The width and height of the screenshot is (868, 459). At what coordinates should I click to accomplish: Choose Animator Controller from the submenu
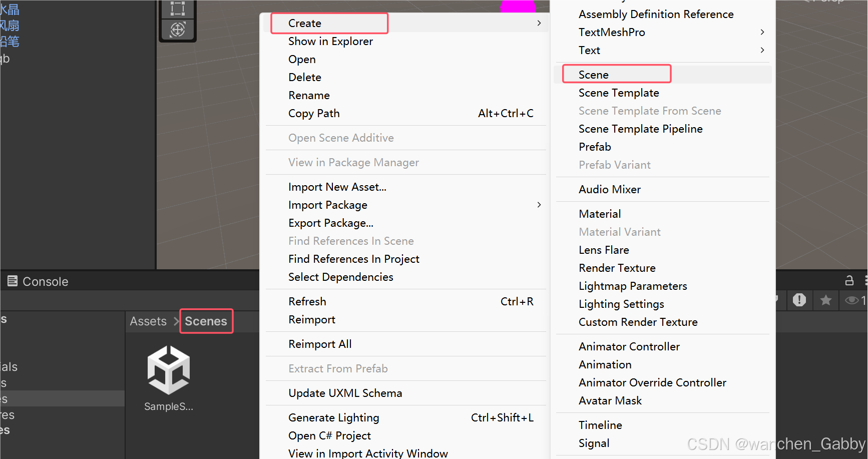tap(629, 346)
